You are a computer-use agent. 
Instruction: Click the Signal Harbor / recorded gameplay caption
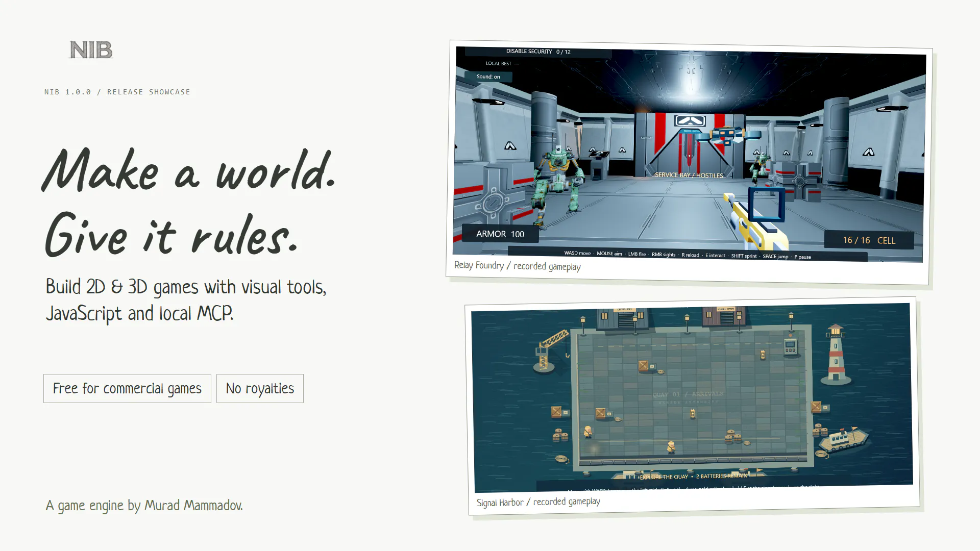coord(538,502)
